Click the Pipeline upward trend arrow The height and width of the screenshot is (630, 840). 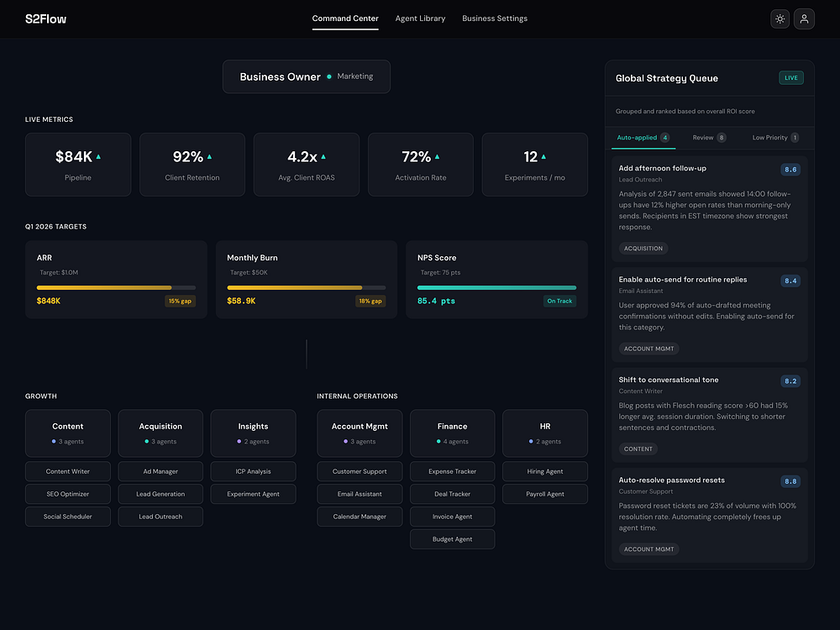(x=98, y=157)
